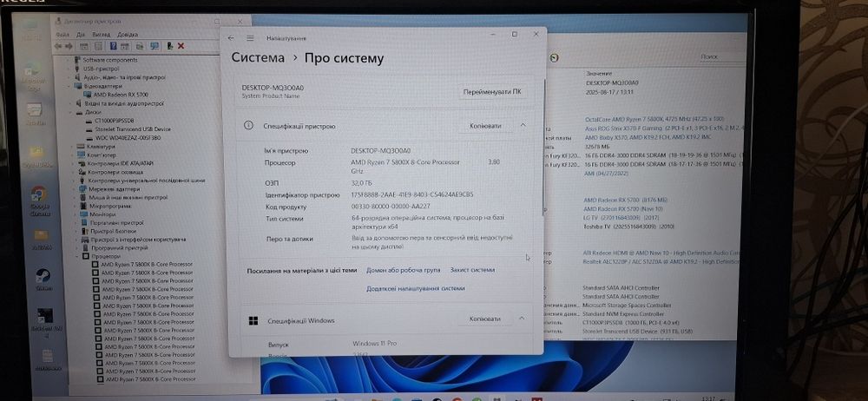Click the green update driver toolbar icon
This screenshot has width=868, height=401.
pyautogui.click(x=170, y=46)
